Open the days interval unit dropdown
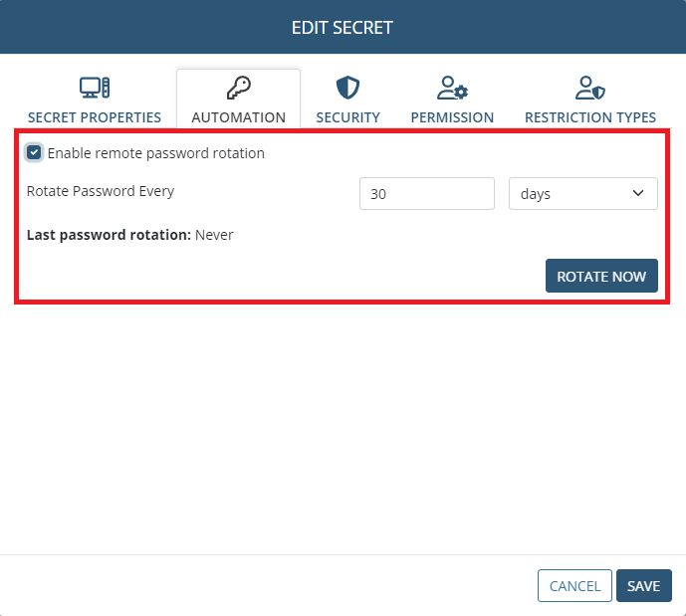This screenshot has width=686, height=616. point(582,194)
